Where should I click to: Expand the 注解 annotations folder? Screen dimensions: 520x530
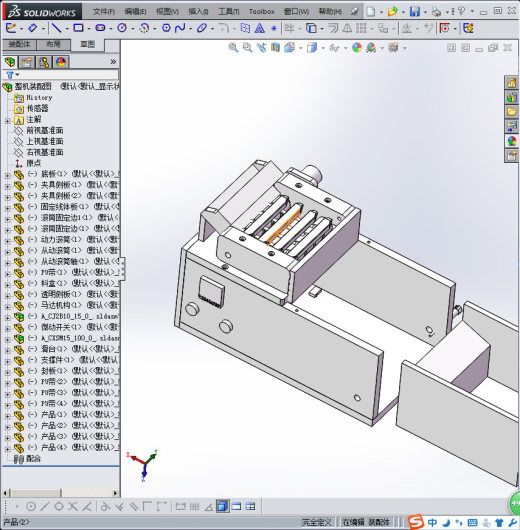7,121
